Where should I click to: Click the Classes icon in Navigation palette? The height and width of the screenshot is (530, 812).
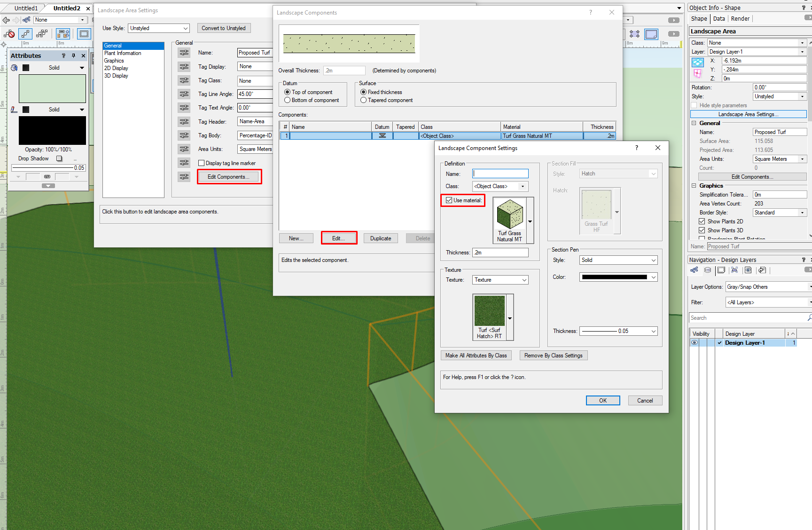(694, 270)
